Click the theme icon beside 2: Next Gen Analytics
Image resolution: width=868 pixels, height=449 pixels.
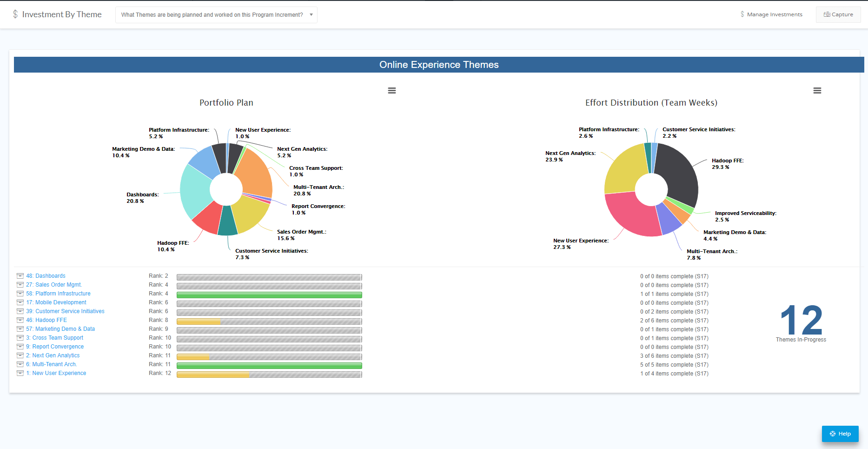pyautogui.click(x=20, y=355)
